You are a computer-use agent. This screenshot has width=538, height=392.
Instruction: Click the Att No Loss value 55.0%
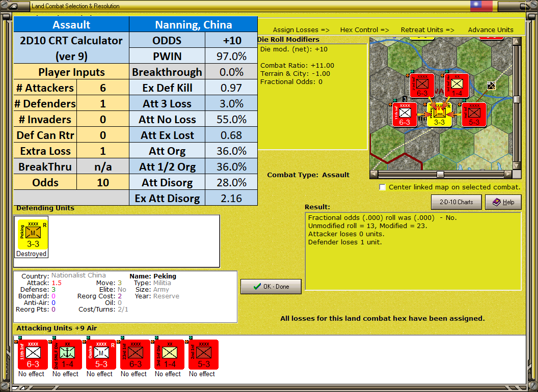coord(231,119)
